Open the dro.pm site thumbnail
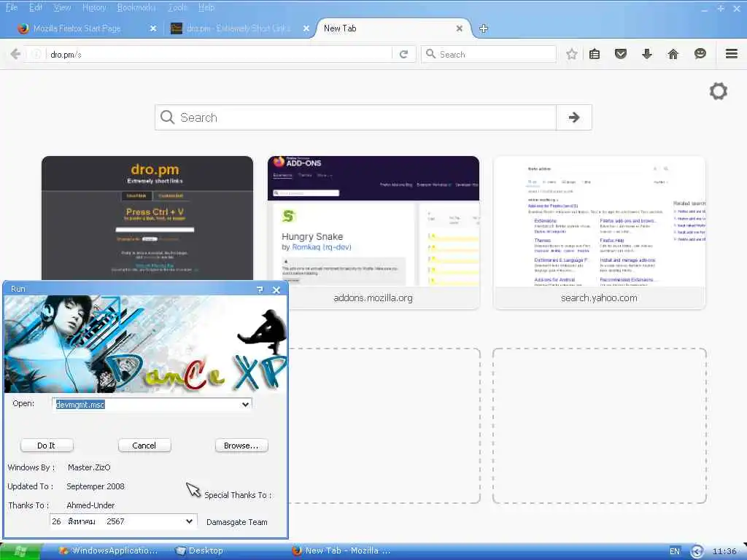The width and height of the screenshot is (747, 560). pyautogui.click(x=147, y=217)
